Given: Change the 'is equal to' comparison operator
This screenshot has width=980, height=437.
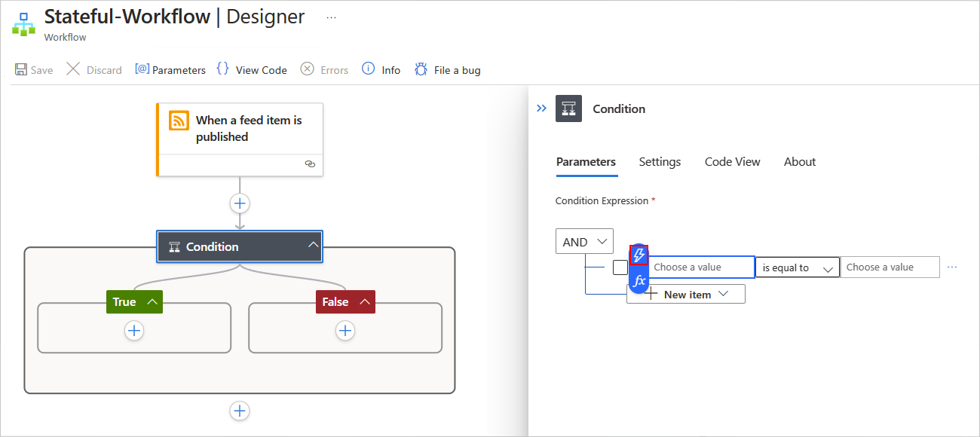Looking at the screenshot, I should click(797, 267).
